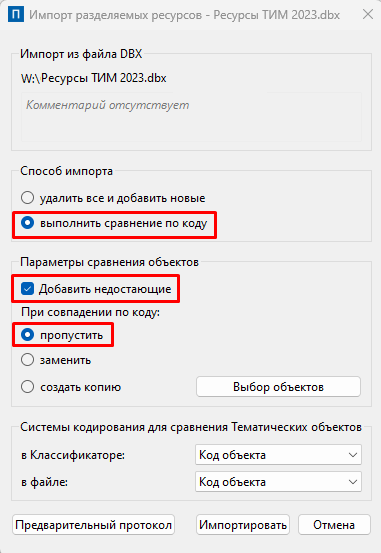The height and width of the screenshot is (553, 381).
Task: Click the dialog title bar text
Action: 185,15
